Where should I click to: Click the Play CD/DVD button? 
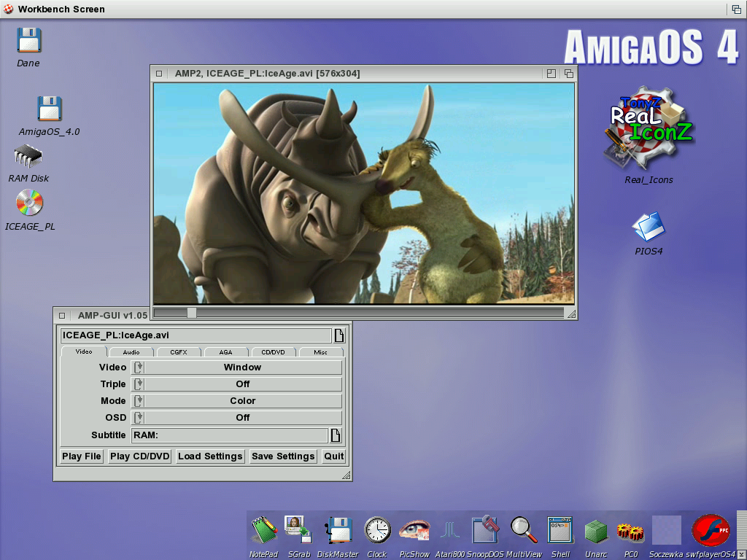click(139, 456)
